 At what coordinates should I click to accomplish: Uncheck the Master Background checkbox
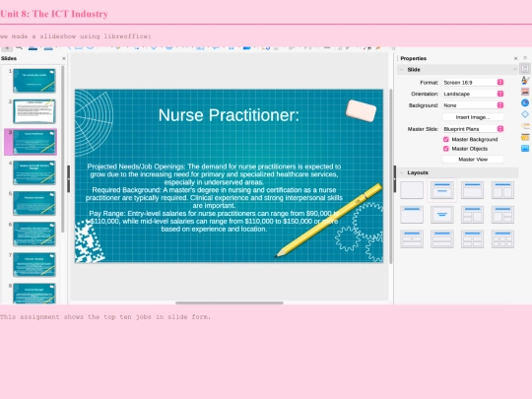(446, 139)
